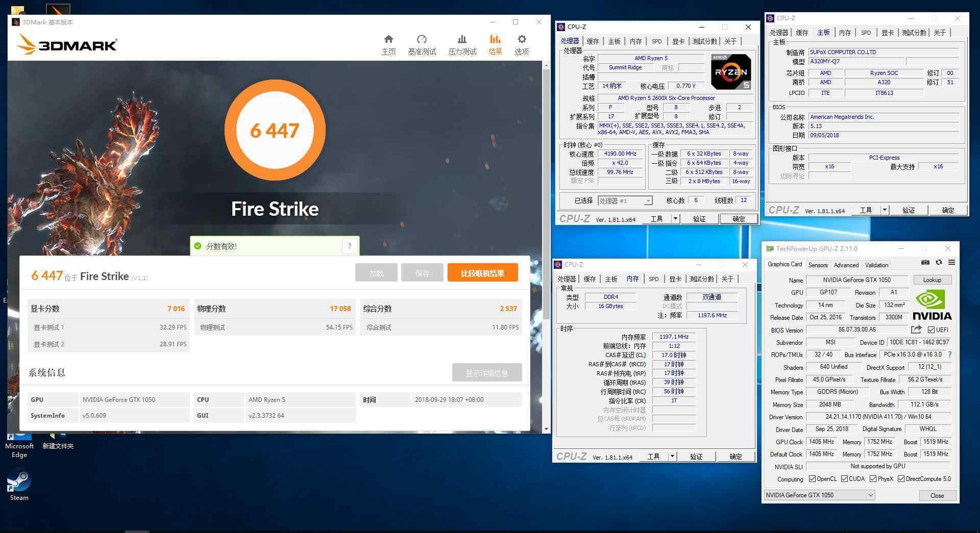Toggle the DirectCompute 5.0 checkbox

coord(901,479)
